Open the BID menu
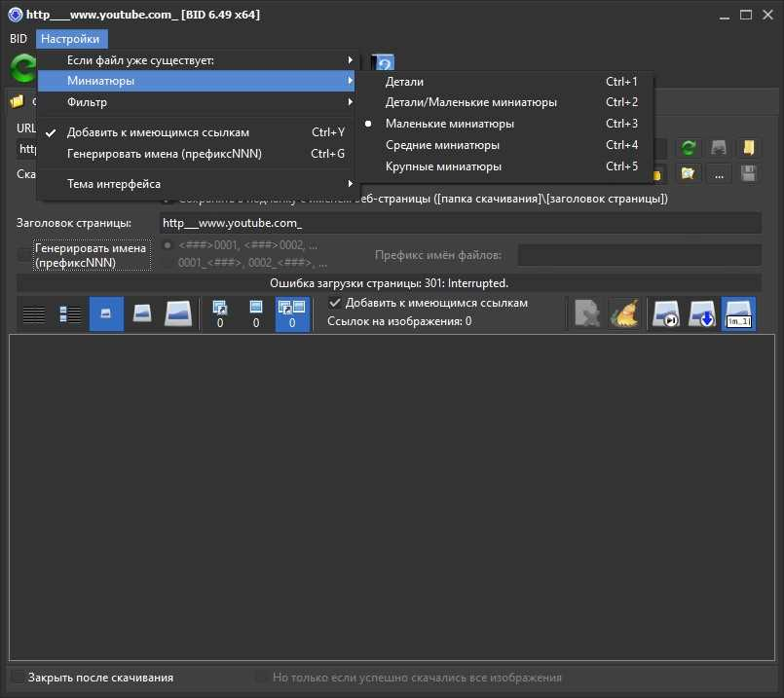784x698 pixels. pyautogui.click(x=18, y=39)
